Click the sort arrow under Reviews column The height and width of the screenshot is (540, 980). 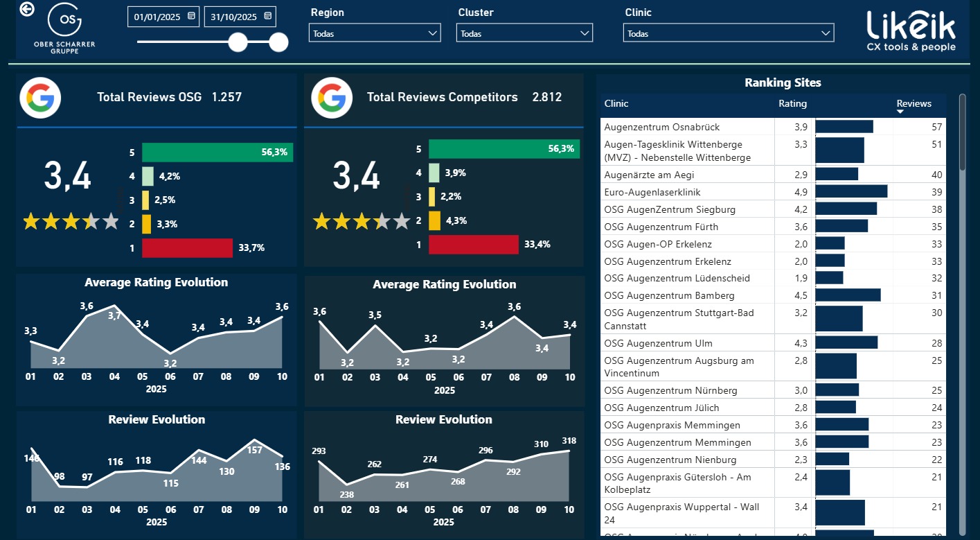(900, 112)
